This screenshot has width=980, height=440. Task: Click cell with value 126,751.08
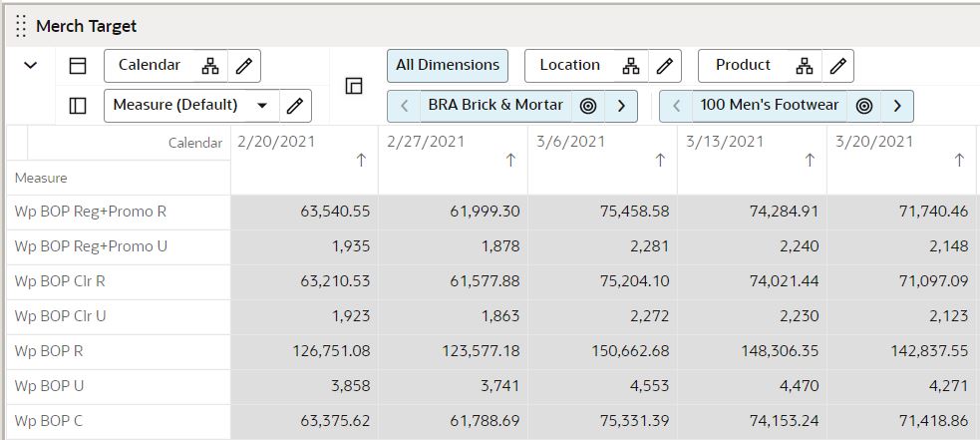[x=304, y=351]
